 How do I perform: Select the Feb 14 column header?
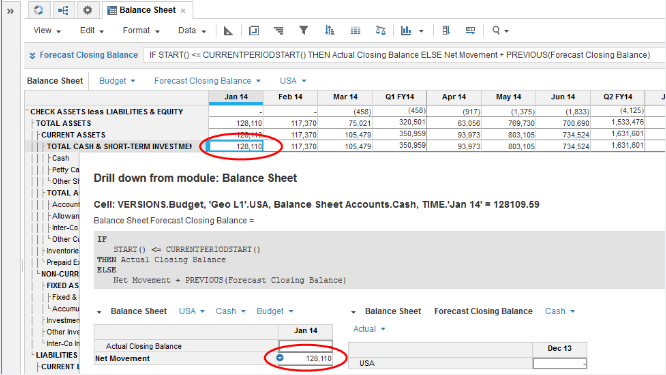(291, 97)
